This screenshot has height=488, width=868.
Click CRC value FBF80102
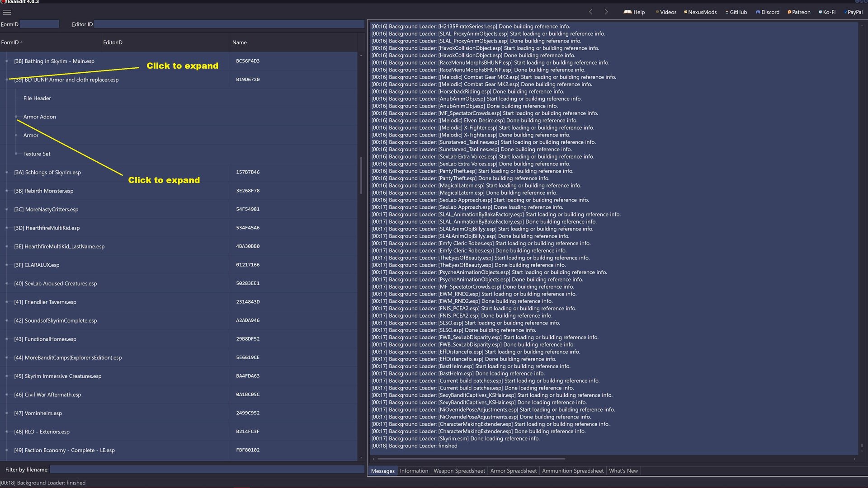pos(248,450)
